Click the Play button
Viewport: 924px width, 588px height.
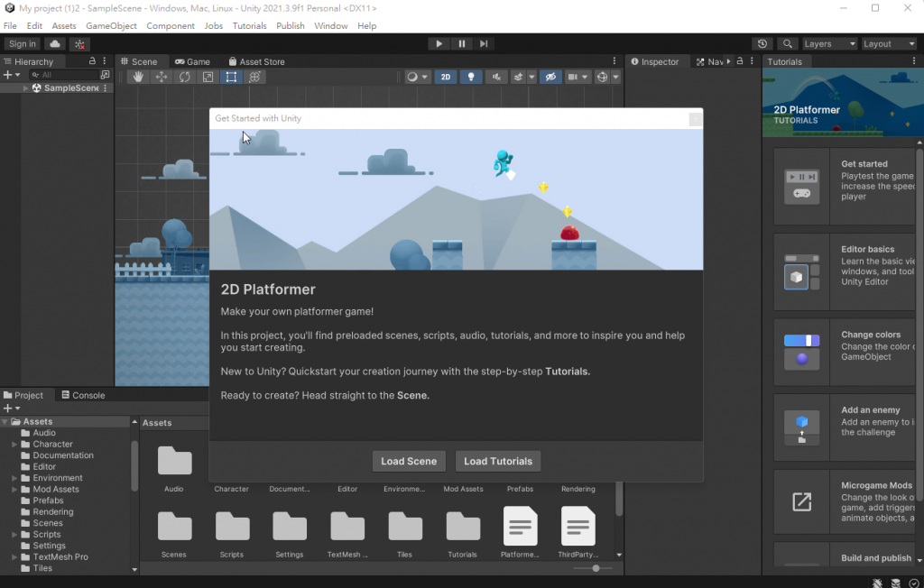coord(439,43)
